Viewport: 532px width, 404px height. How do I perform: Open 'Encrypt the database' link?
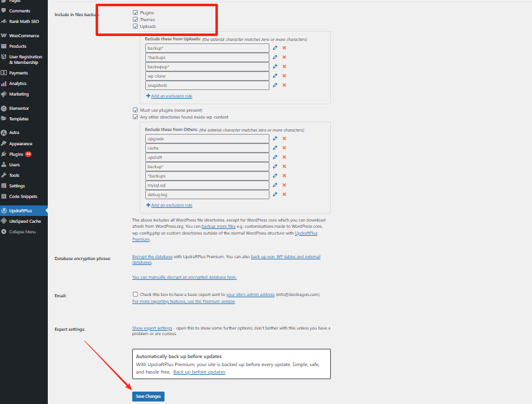tap(152, 257)
